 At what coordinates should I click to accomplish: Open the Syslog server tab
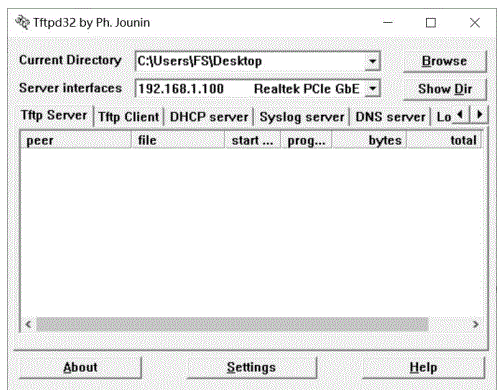(302, 117)
